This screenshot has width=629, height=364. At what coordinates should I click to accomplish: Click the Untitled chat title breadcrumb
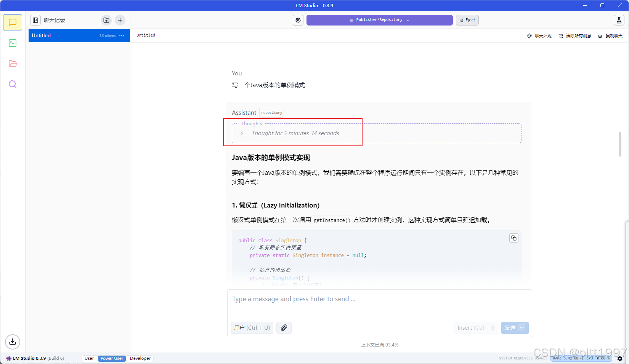146,35
